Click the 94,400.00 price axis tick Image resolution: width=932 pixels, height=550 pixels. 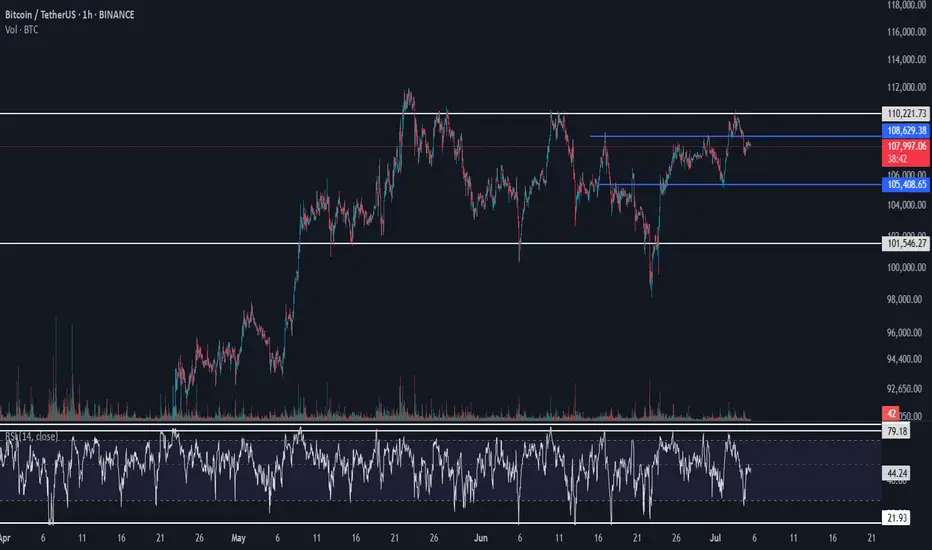[x=904, y=359]
